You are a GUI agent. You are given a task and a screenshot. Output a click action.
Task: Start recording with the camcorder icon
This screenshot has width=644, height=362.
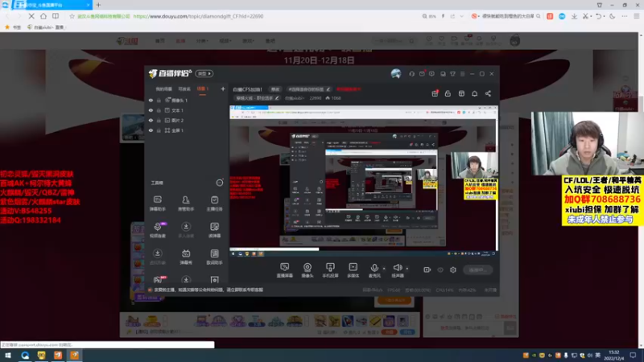(x=427, y=269)
